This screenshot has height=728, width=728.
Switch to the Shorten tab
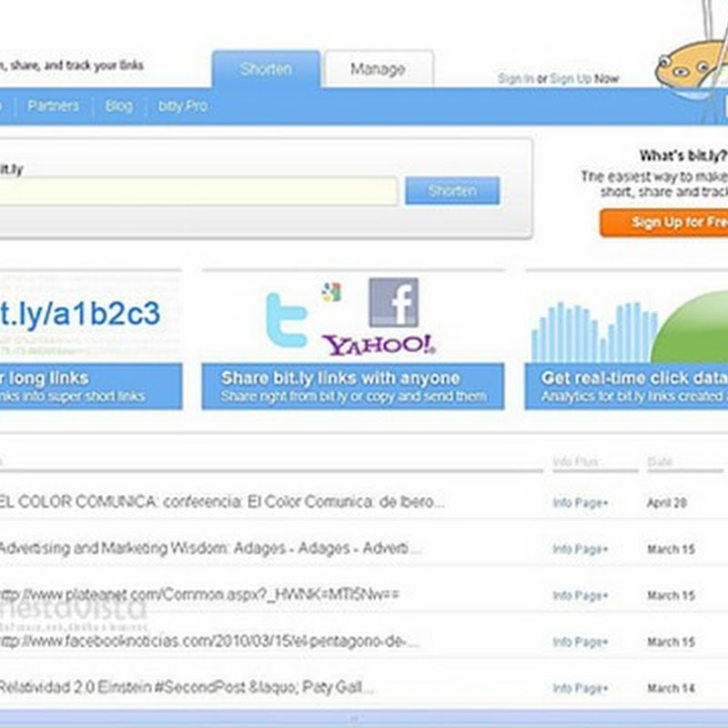pos(266,69)
